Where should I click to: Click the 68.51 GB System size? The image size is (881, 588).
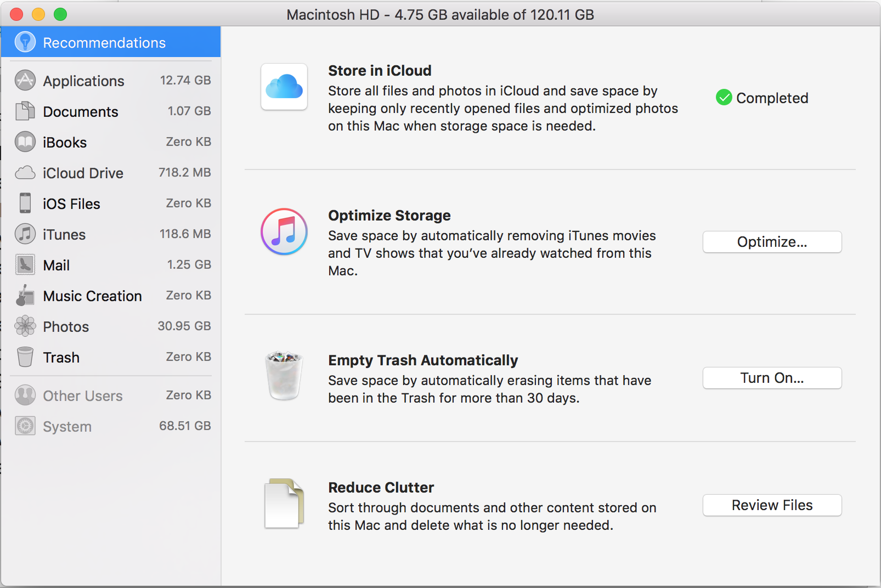(185, 426)
